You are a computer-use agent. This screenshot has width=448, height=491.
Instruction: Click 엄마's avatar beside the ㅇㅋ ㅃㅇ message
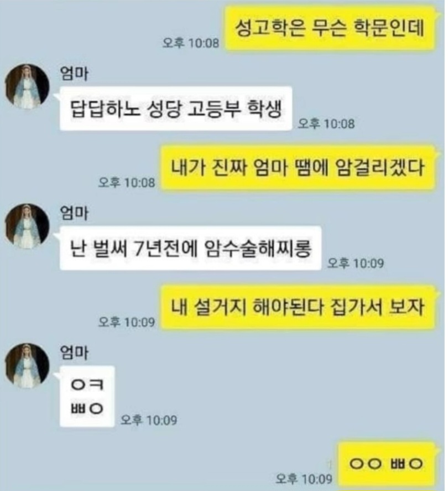27,366
